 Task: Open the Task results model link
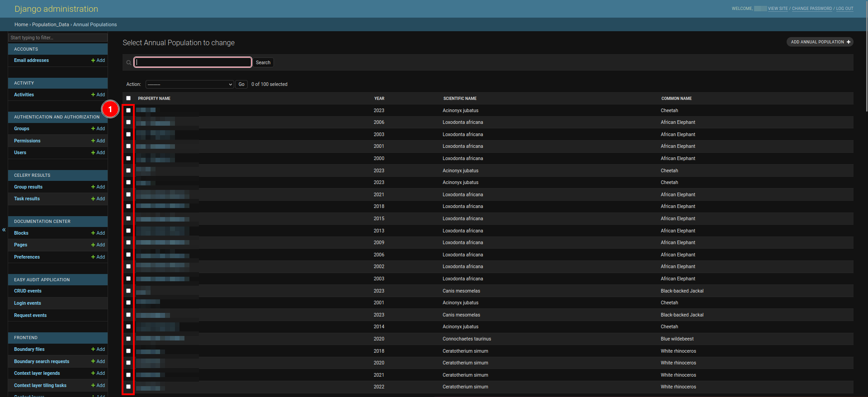coord(27,199)
